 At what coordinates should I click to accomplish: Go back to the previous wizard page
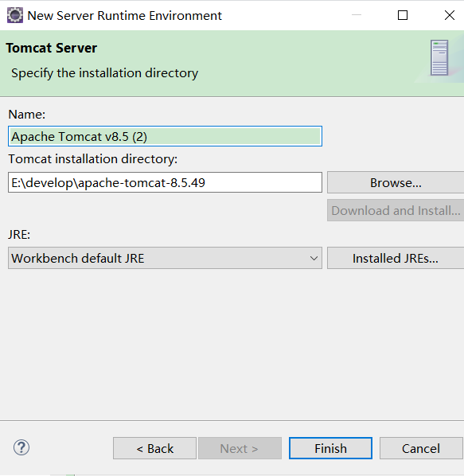click(154, 448)
